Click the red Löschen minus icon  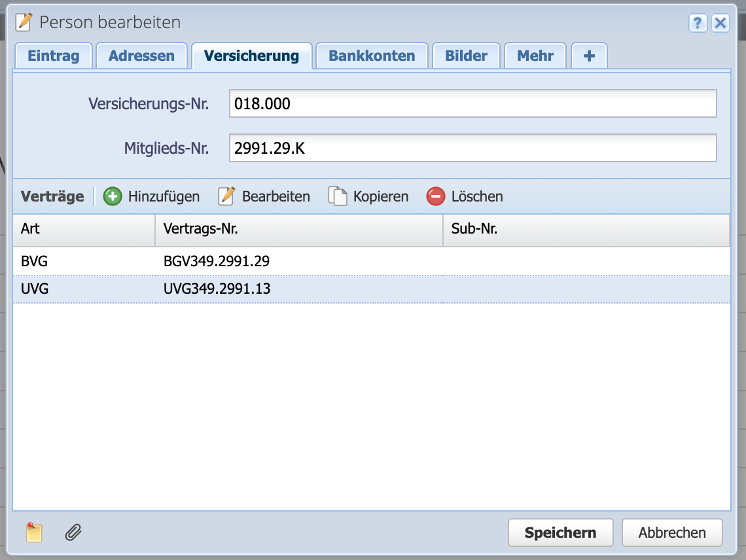pyautogui.click(x=435, y=196)
